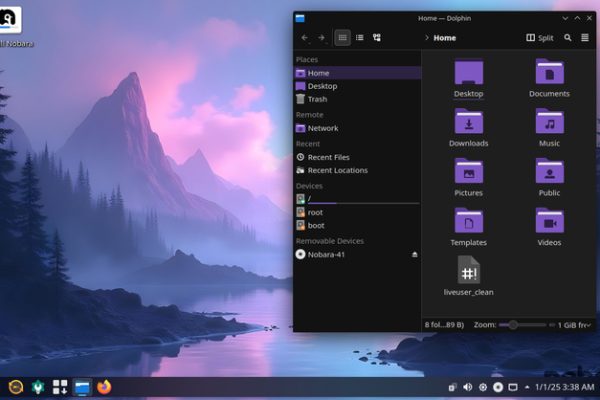Eject the Nobara-41 device

click(x=414, y=255)
